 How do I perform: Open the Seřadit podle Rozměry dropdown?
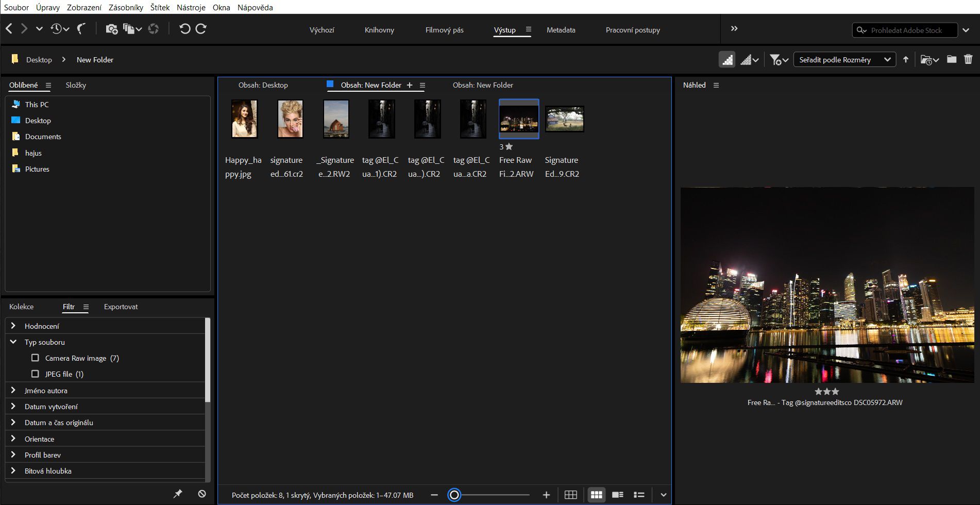pyautogui.click(x=844, y=60)
